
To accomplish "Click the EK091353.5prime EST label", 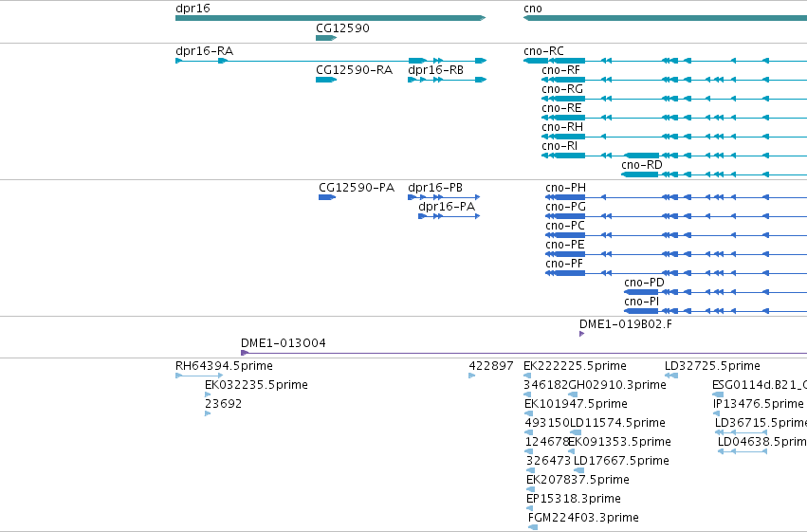I will click(x=619, y=442).
